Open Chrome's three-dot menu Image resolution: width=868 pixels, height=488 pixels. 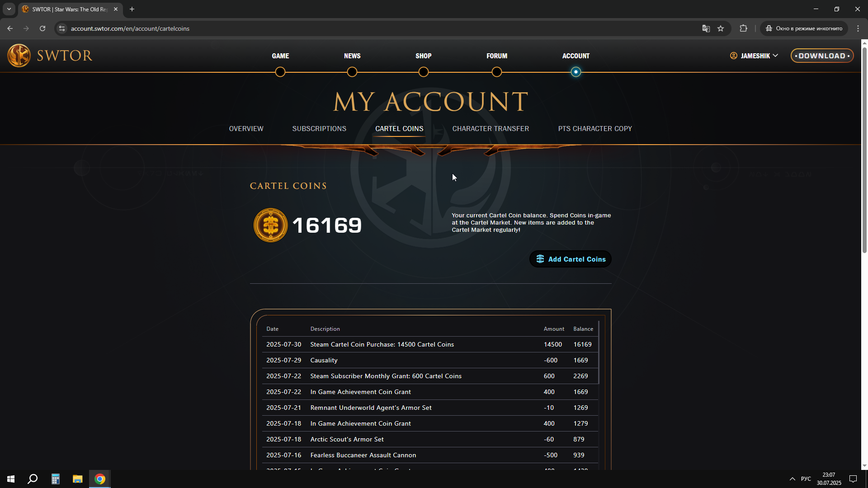coord(858,28)
